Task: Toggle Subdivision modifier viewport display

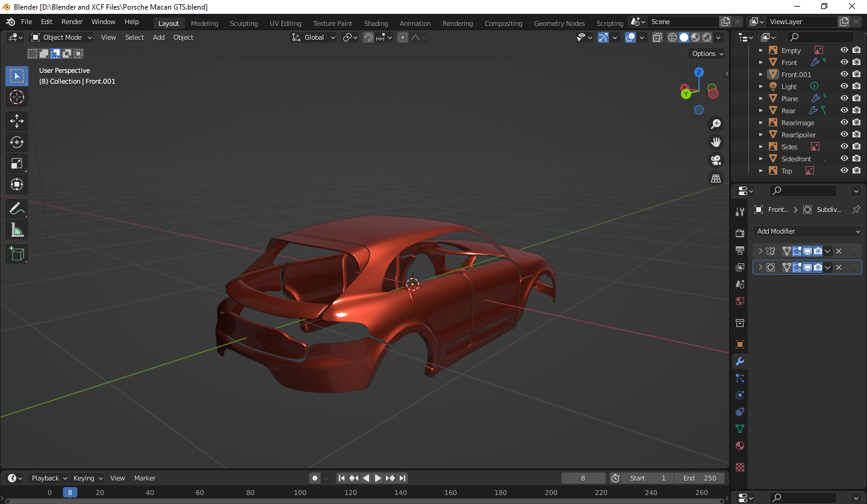Action: (807, 267)
